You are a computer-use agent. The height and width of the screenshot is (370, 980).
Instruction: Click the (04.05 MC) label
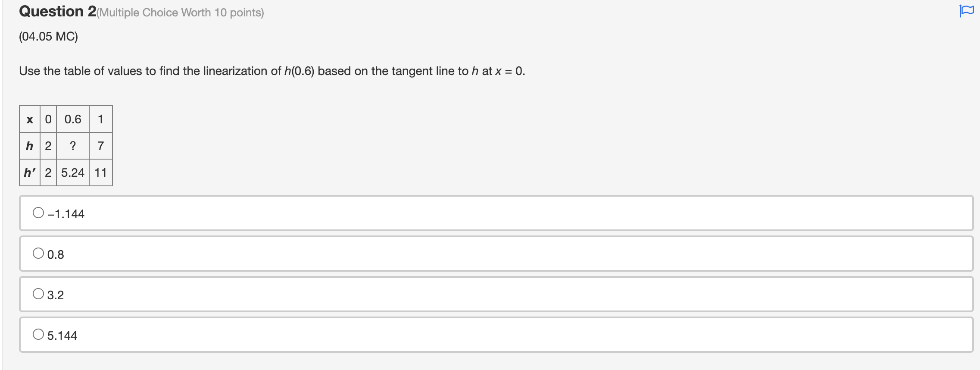pos(49,37)
